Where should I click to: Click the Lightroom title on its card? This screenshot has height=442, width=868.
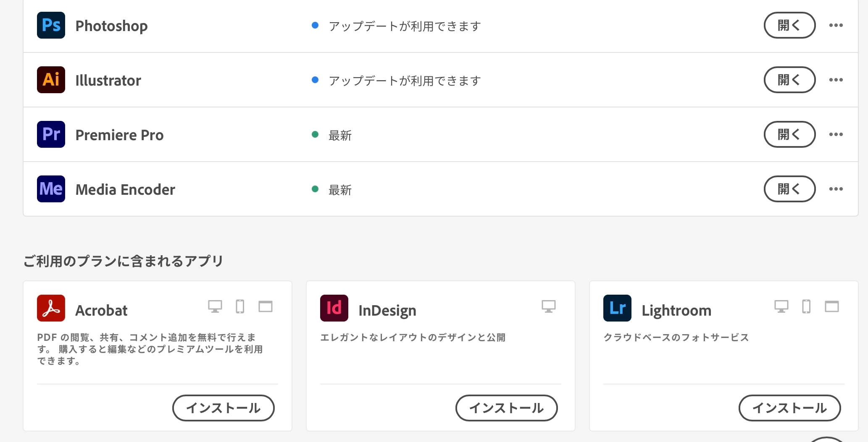(x=676, y=311)
